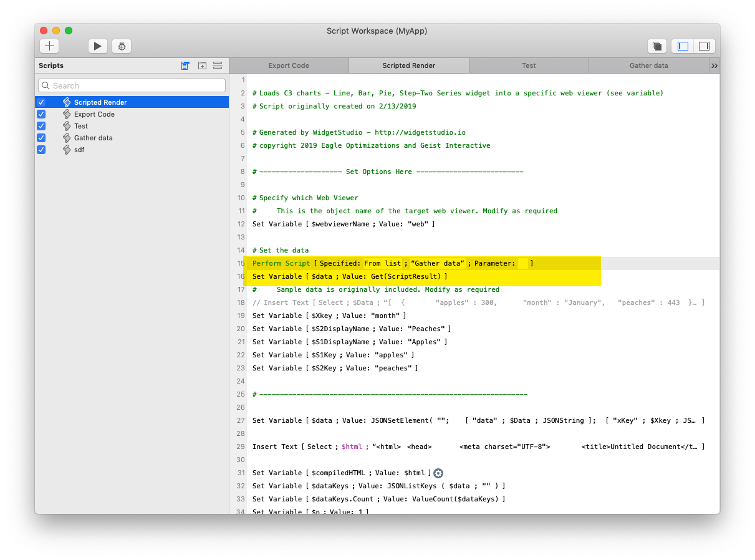Select Gather data in script list
Image resolution: width=755 pixels, height=560 pixels.
132,138
